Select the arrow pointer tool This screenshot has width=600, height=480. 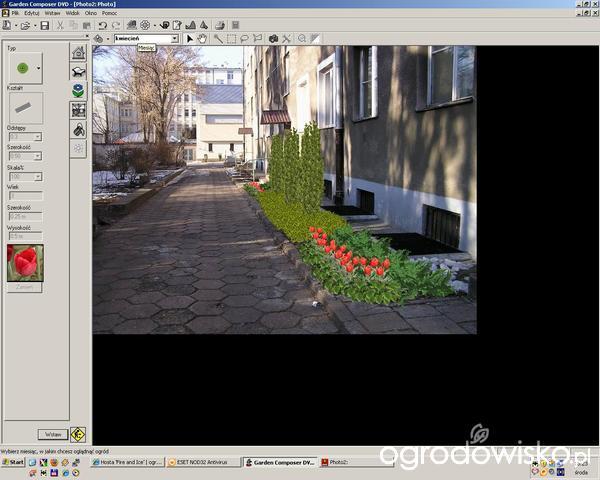190,39
